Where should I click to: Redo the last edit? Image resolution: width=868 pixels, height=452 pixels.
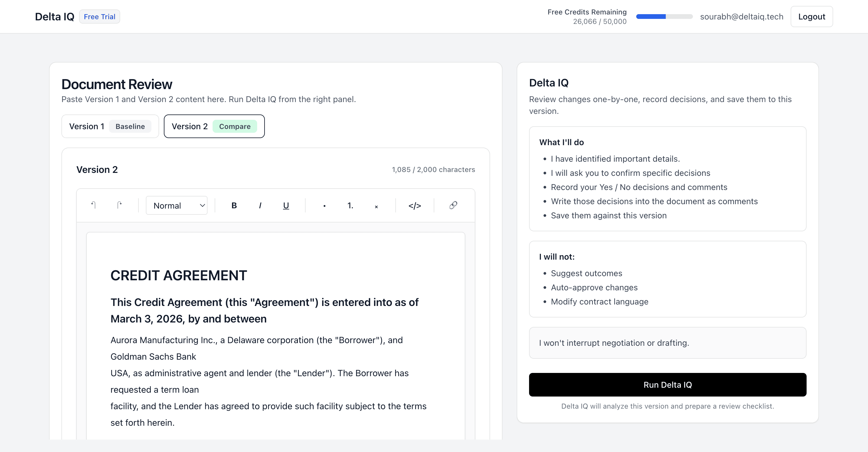[120, 205]
